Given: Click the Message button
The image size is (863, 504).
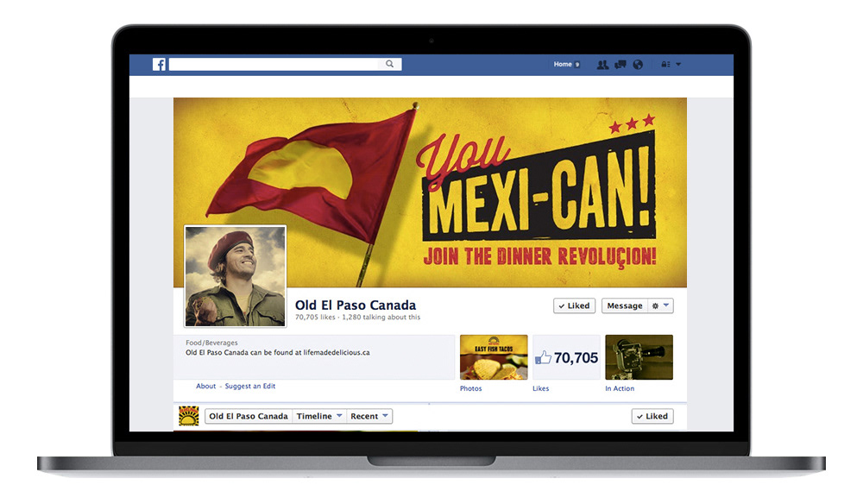Looking at the screenshot, I should point(625,306).
